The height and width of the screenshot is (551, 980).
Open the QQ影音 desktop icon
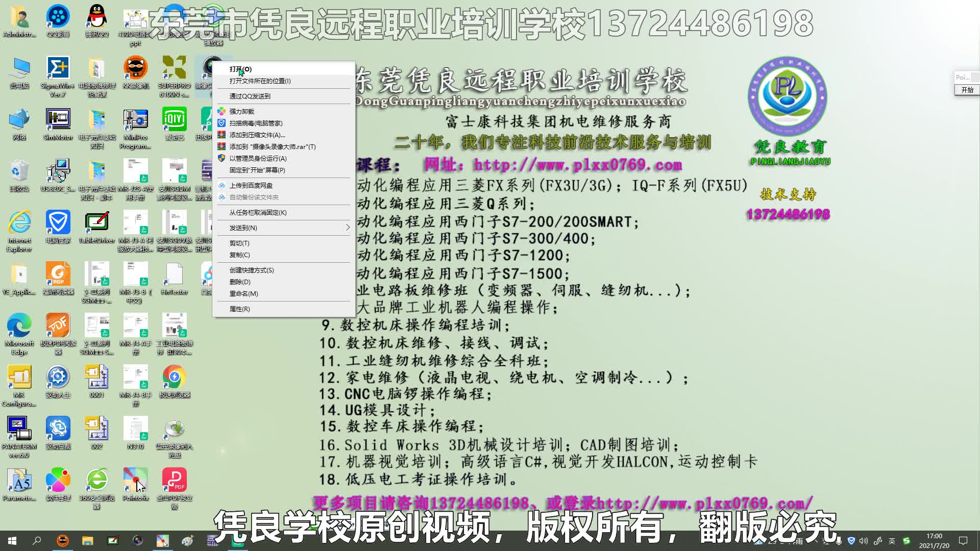tap(58, 21)
